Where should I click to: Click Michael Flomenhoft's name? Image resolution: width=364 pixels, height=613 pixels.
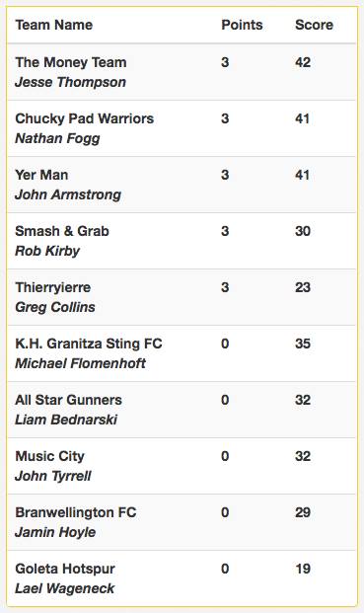[x=81, y=363]
